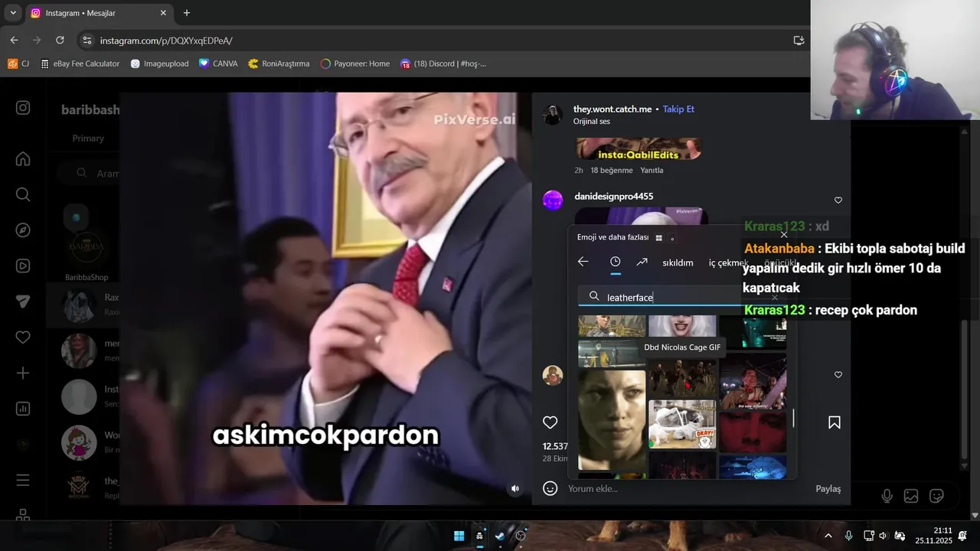Open volume control in system tray
This screenshot has width=980, height=551.
tap(883, 536)
